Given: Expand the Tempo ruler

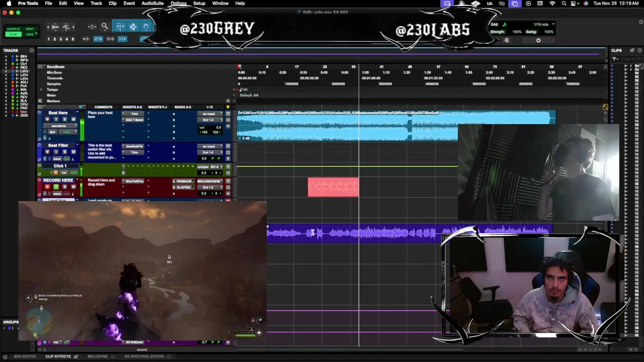Looking at the screenshot, I should [41, 89].
